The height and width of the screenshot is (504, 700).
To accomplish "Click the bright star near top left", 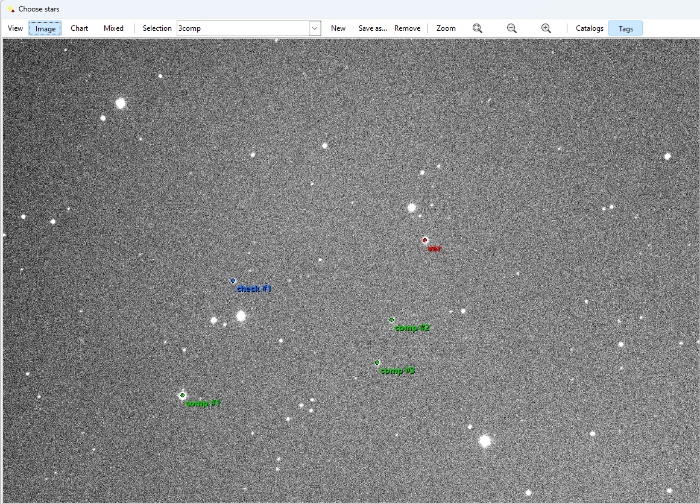I will [x=121, y=103].
